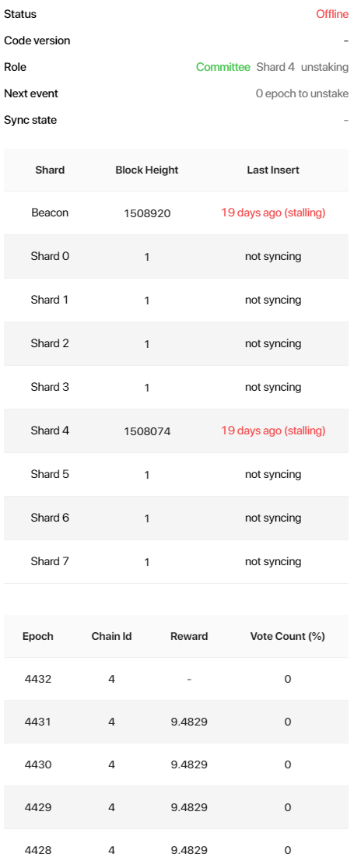Image resolution: width=354 pixels, height=868 pixels.
Task: Click the Shard 4 unstaking role text
Action: 302,67
